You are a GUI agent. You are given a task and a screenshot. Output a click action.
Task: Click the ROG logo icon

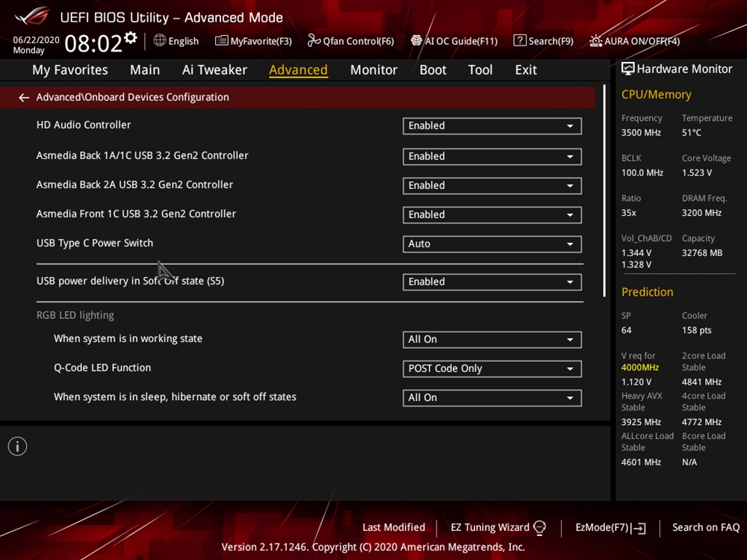click(32, 16)
